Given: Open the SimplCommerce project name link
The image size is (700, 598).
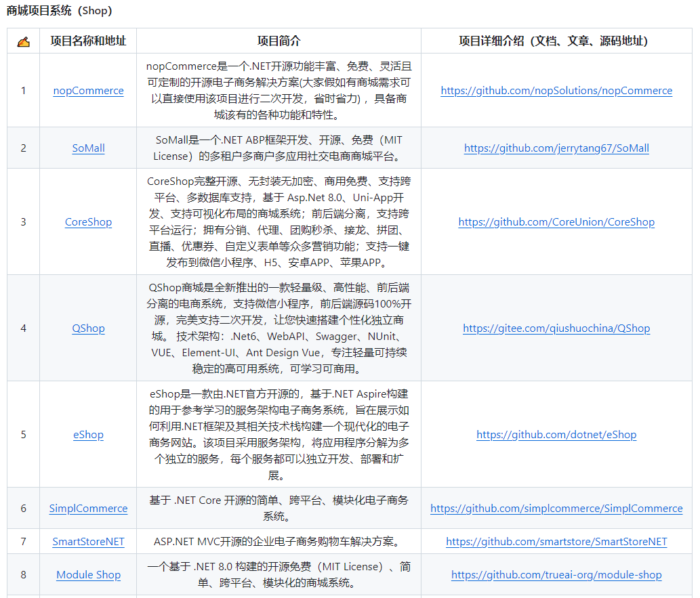Looking at the screenshot, I should pyautogui.click(x=88, y=509).
